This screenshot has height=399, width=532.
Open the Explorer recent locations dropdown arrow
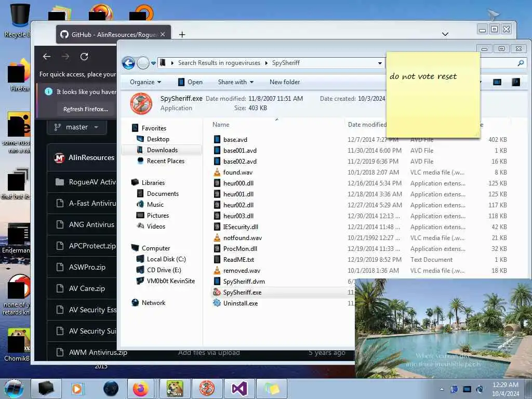click(x=153, y=63)
